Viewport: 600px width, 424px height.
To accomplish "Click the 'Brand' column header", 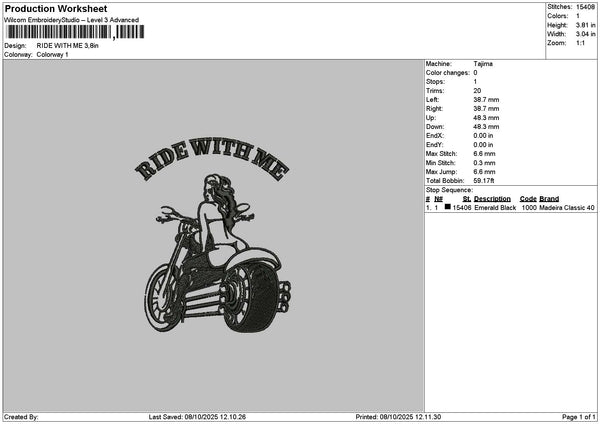I will (x=549, y=199).
